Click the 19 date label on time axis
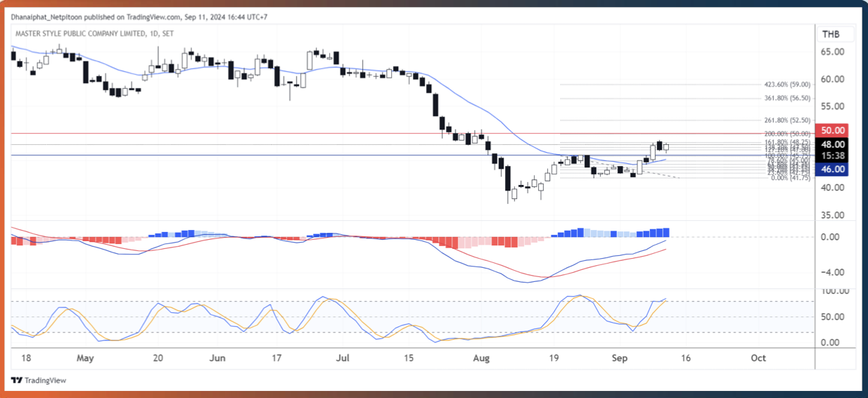Screen dimensions: 868x398 click(x=556, y=358)
